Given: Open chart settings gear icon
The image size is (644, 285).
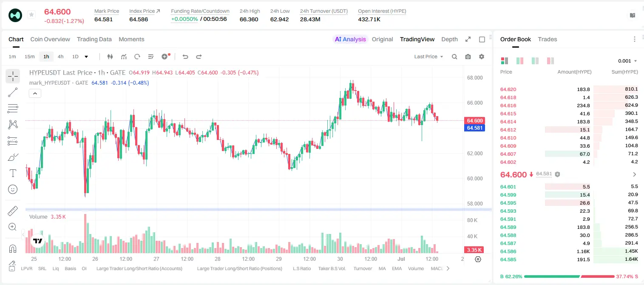Looking at the screenshot, I should pyautogui.click(x=482, y=57).
